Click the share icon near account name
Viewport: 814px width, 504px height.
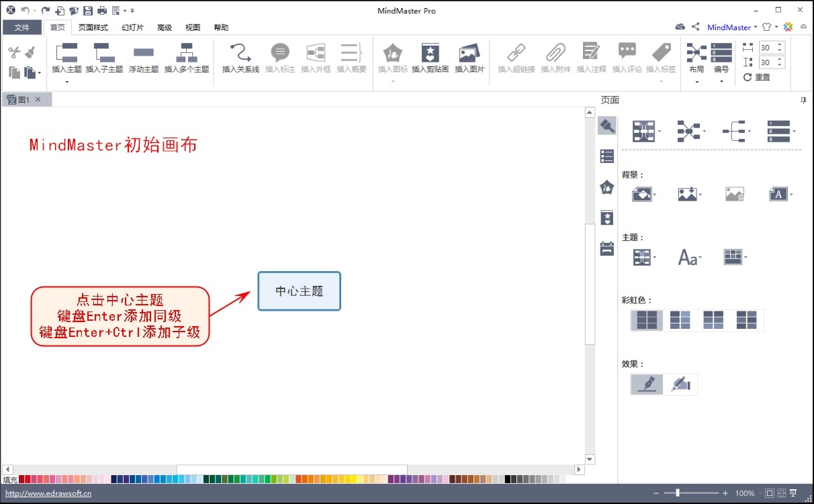696,27
